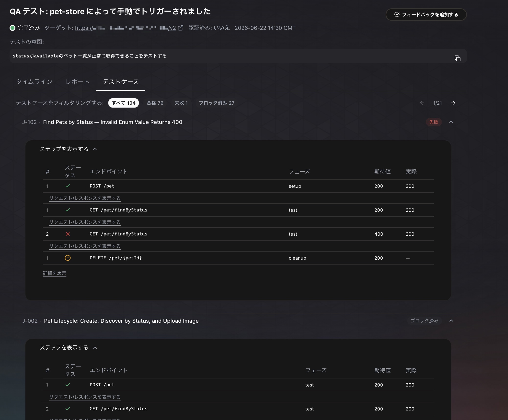
Task: Click the 1/21 page indicator
Action: [438, 103]
